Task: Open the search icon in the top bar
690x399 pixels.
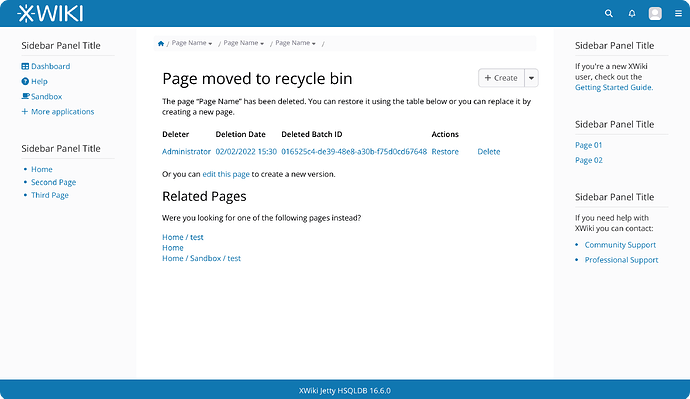Action: [609, 14]
